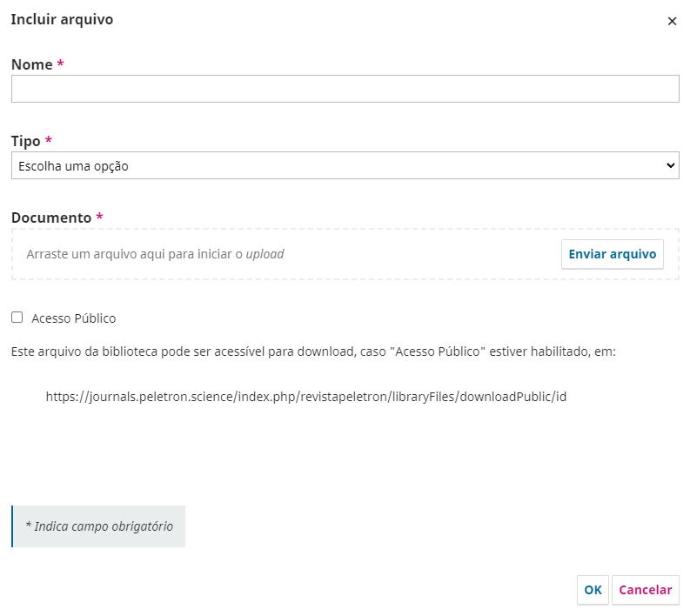The height and width of the screenshot is (616, 690).
Task: Confirm the form with the OK button
Action: click(593, 590)
